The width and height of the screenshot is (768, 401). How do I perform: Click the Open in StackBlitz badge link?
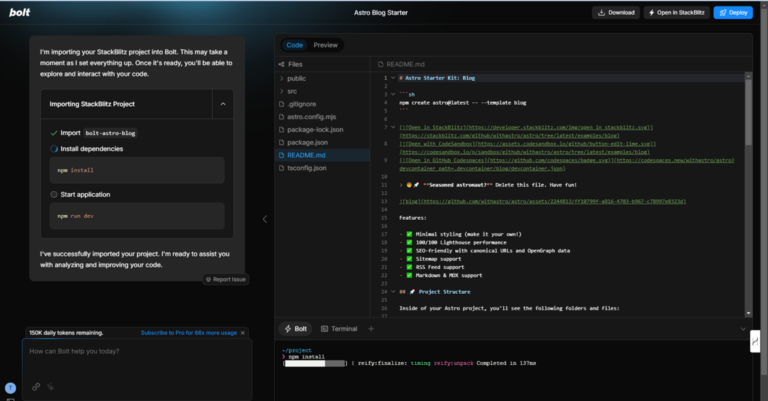(x=526, y=131)
